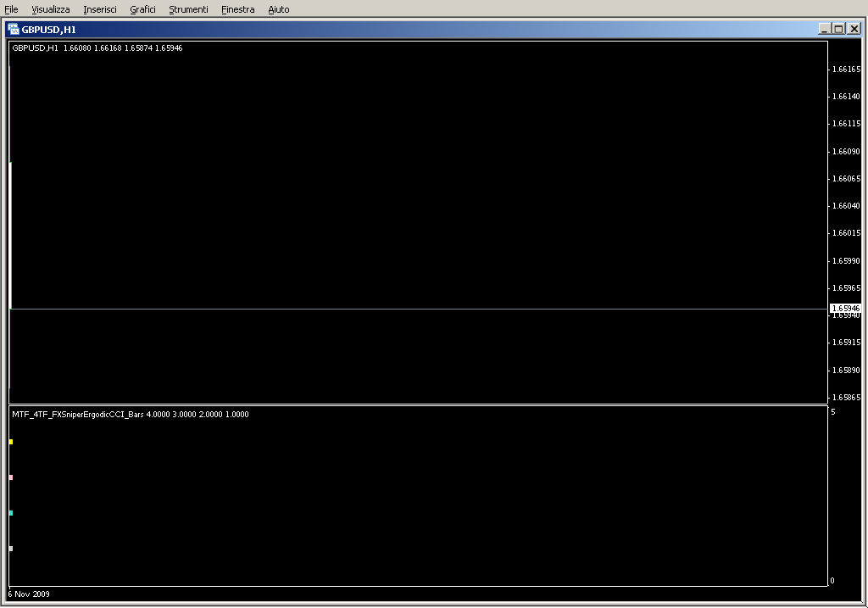Viewport: 868px width, 608px height.
Task: Open the Inserisci menu
Action: pyautogui.click(x=100, y=9)
